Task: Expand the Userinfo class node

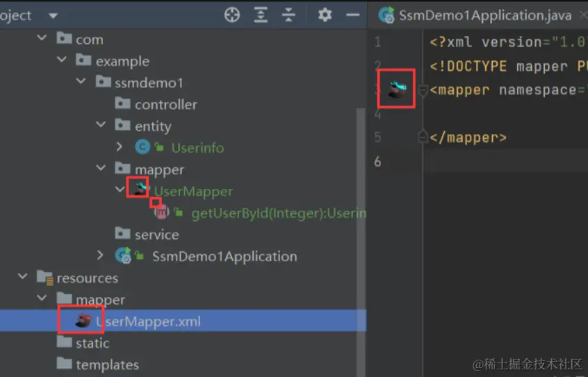Action: 120,146
